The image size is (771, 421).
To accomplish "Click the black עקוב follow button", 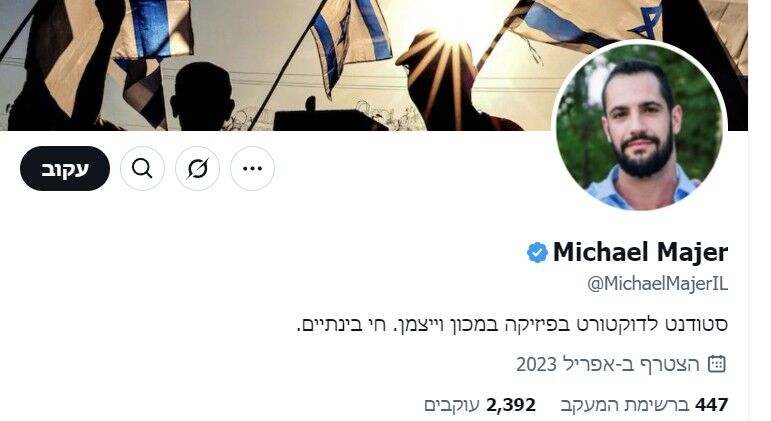I will click(x=65, y=169).
